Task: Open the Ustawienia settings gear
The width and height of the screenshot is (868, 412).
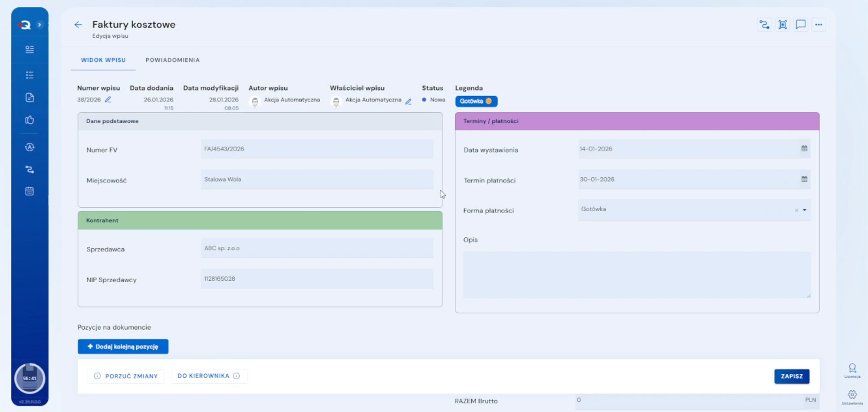Action: coord(852,395)
